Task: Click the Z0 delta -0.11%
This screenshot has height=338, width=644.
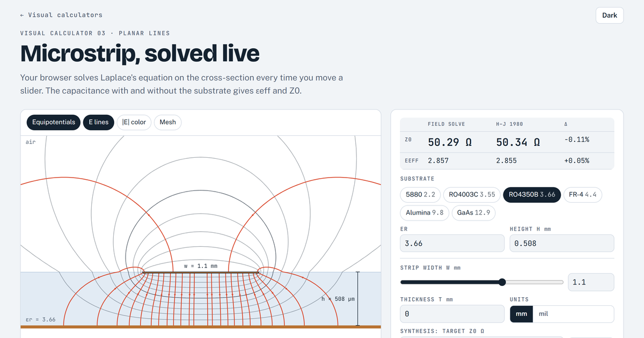Action: click(577, 139)
